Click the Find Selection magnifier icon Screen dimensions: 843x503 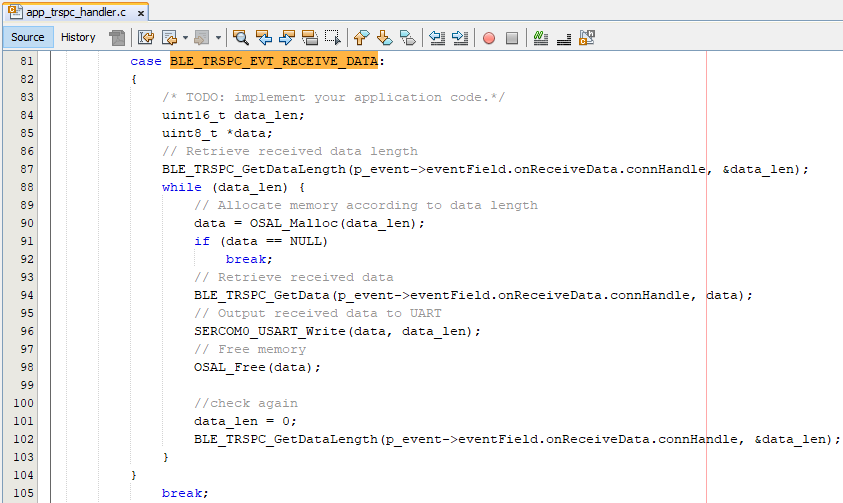241,38
